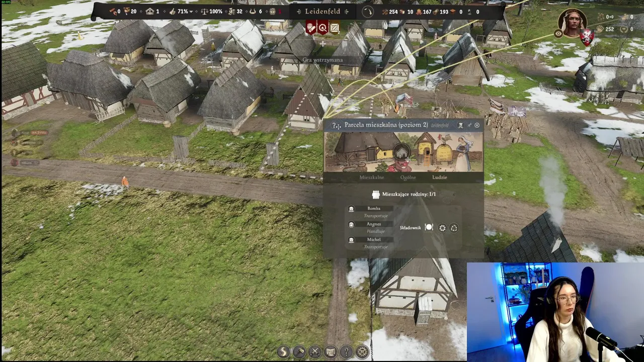Click the population icon showing 32

(x=230, y=12)
